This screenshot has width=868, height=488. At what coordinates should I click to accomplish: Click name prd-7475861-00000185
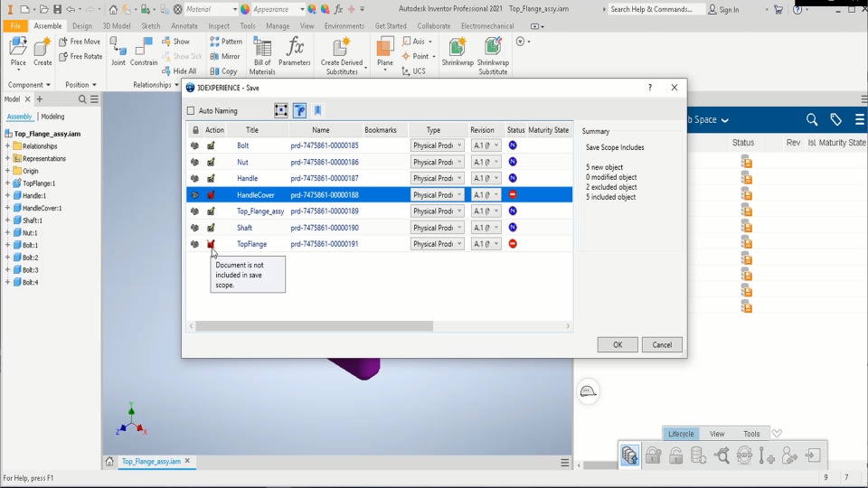[x=325, y=145]
